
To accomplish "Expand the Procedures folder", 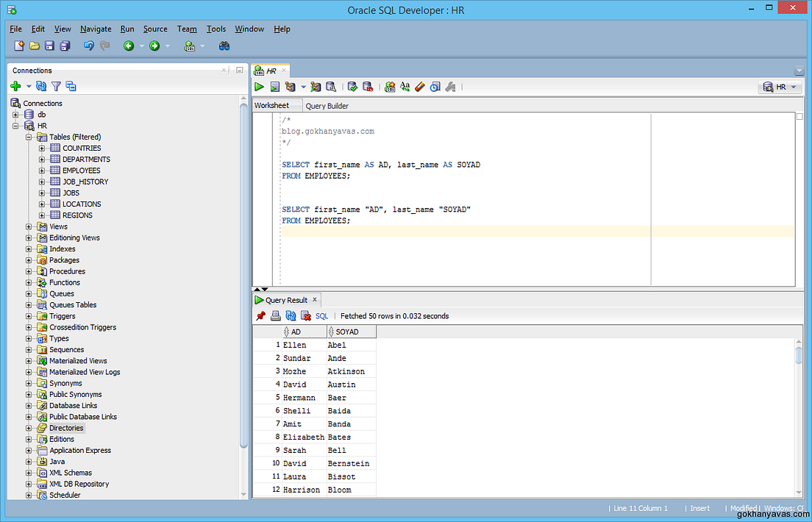I will pos(29,271).
